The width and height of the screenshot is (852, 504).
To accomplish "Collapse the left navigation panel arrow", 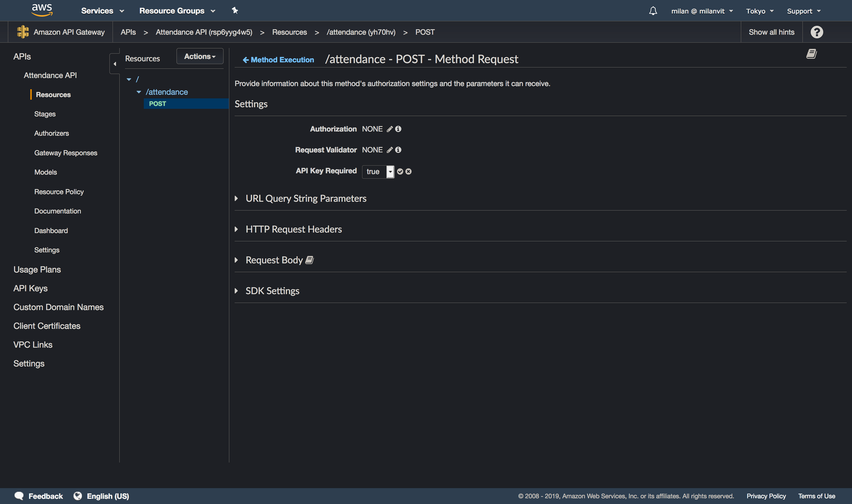I will 115,64.
